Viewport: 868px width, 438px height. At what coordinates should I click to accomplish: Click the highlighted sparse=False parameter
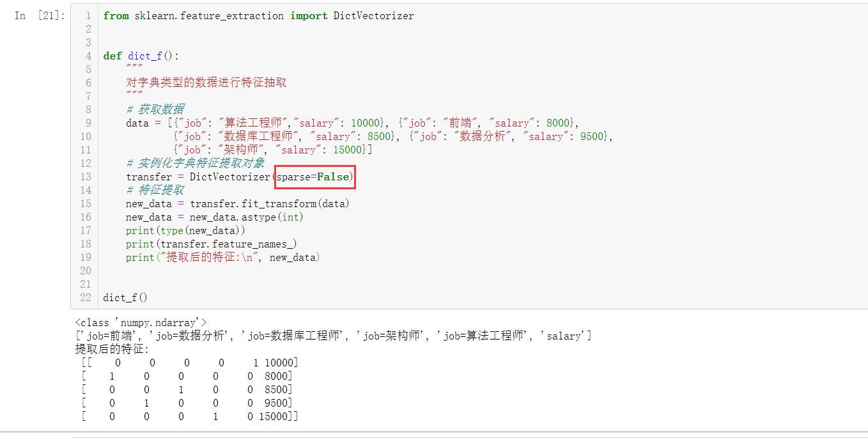[314, 176]
